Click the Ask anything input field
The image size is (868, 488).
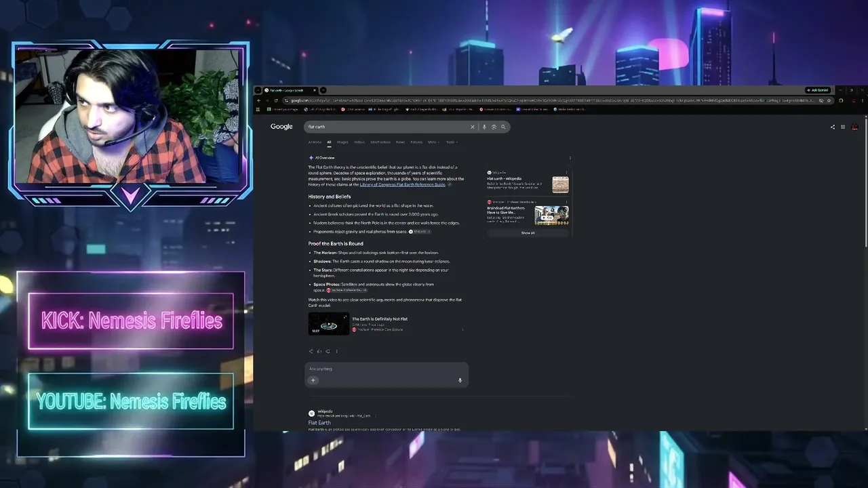pyautogui.click(x=386, y=369)
